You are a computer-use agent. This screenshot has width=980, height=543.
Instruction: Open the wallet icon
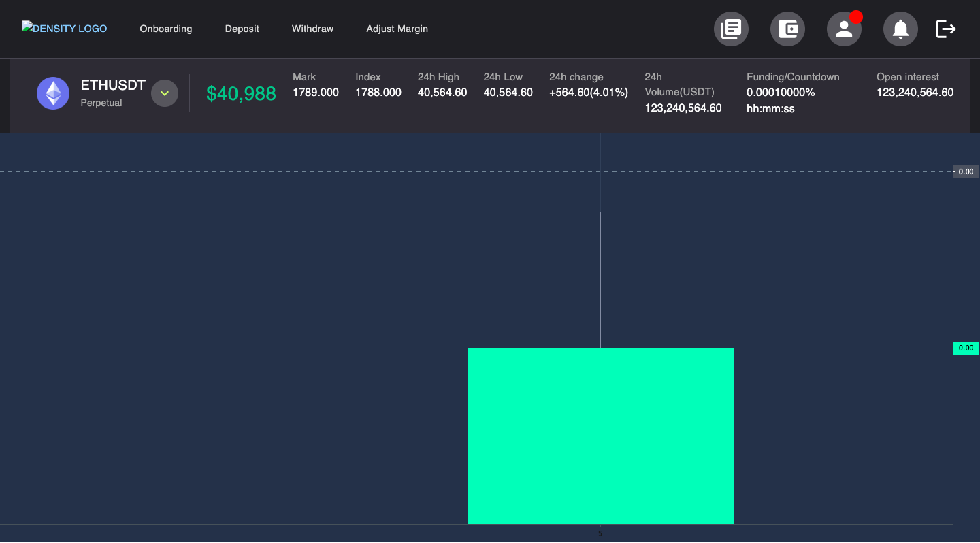pyautogui.click(x=787, y=29)
